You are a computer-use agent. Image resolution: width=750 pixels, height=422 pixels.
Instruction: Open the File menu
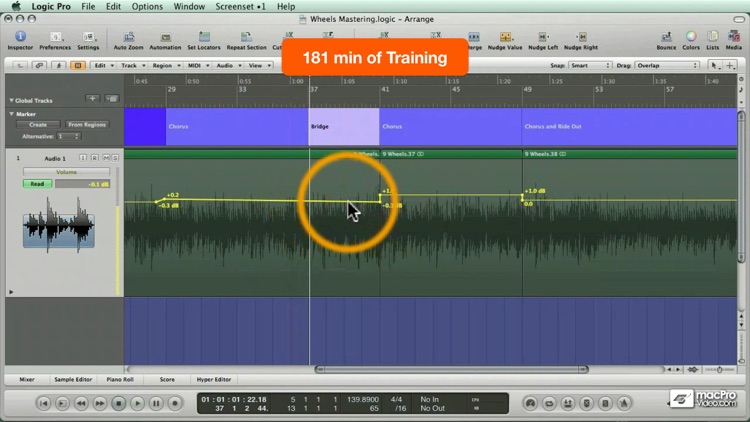88,6
